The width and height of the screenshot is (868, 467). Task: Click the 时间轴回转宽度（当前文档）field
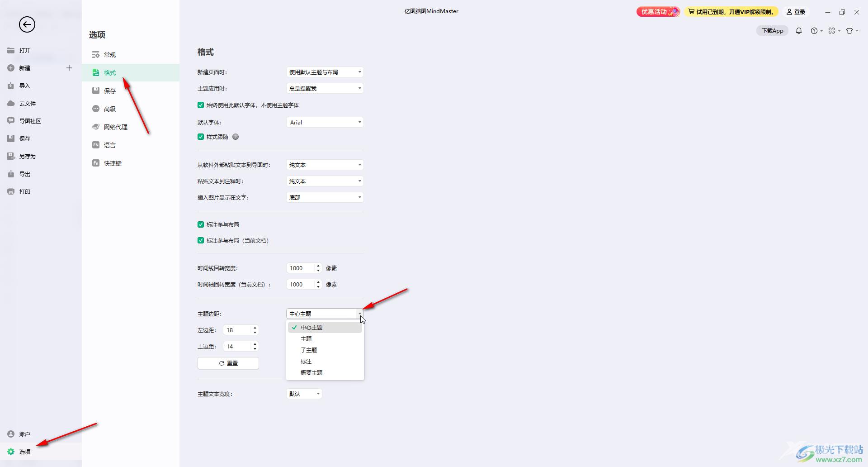pos(301,284)
